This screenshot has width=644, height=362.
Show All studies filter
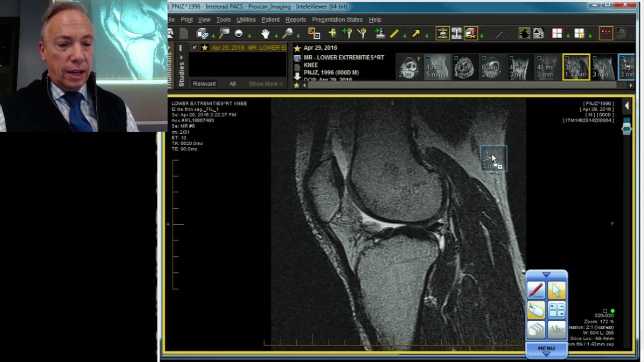point(232,84)
